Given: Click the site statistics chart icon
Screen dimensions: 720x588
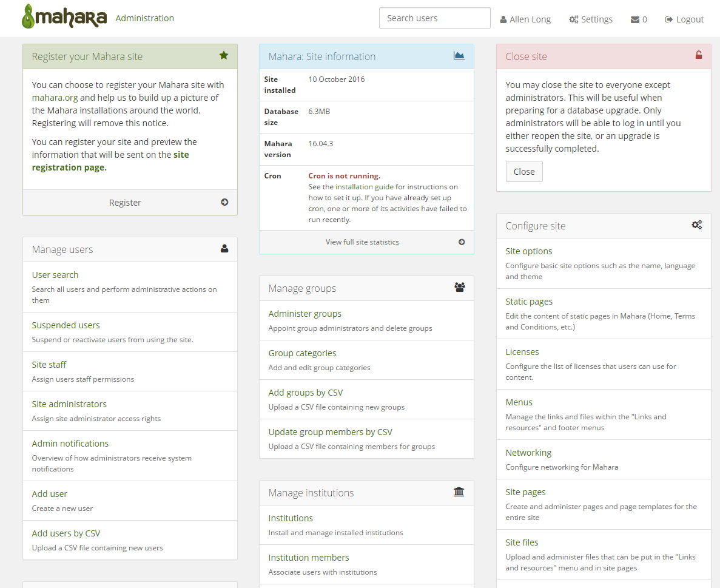Looking at the screenshot, I should point(459,56).
